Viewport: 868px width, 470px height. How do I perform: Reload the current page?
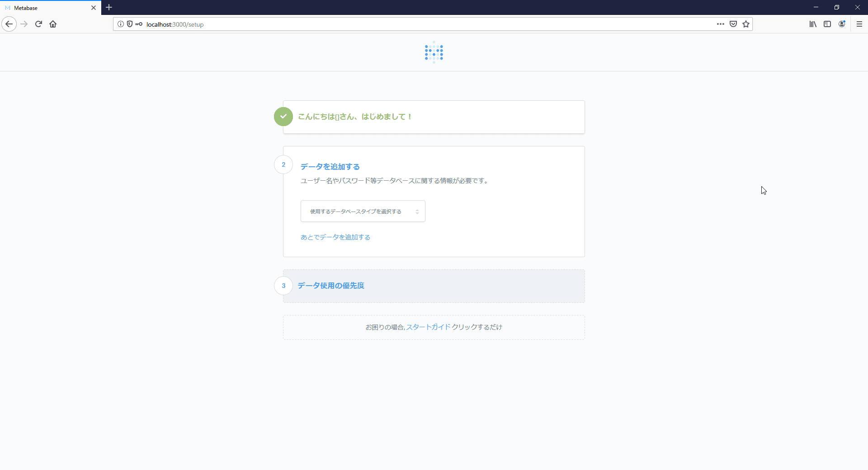pyautogui.click(x=38, y=24)
